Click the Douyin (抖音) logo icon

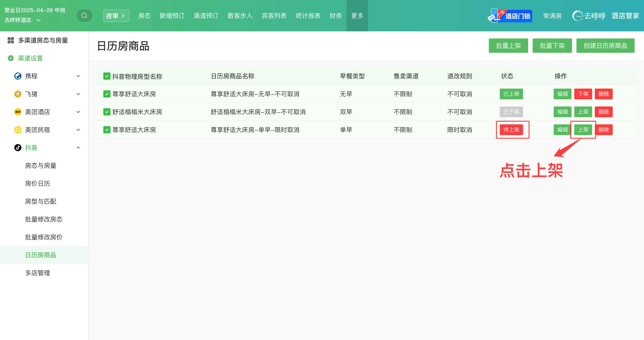pos(18,147)
